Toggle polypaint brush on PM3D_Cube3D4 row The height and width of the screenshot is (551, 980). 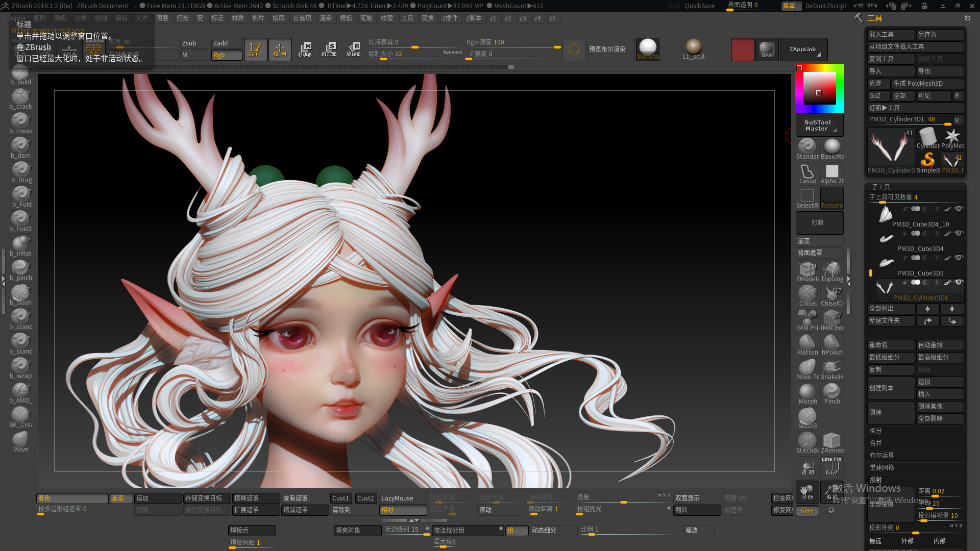coord(947,233)
